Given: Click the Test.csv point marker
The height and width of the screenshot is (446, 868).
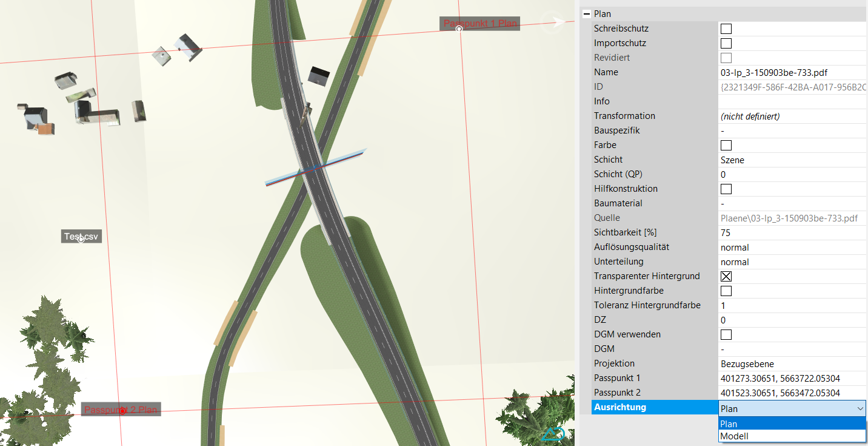Looking at the screenshot, I should coord(81,238).
